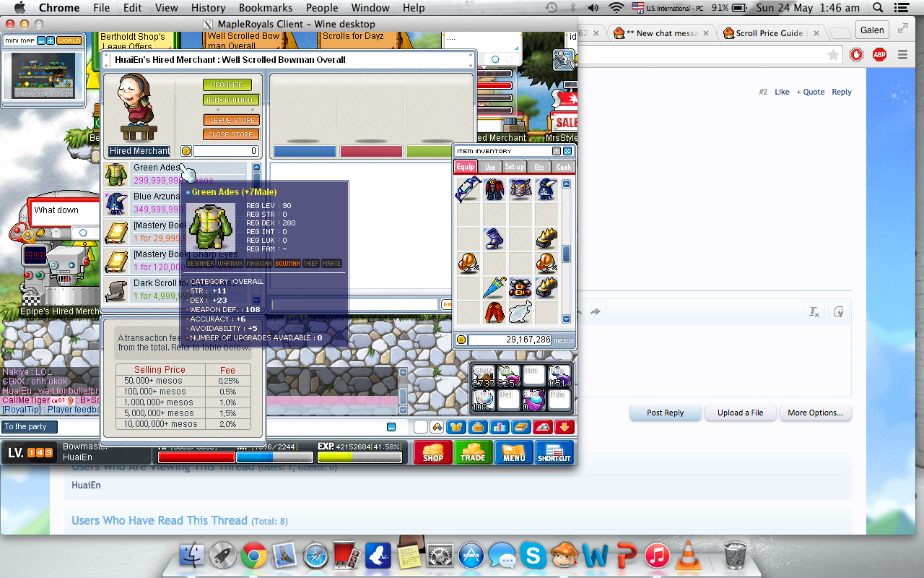Click the Trade button in status bar
Viewport: 924px width, 578px height.
473,452
